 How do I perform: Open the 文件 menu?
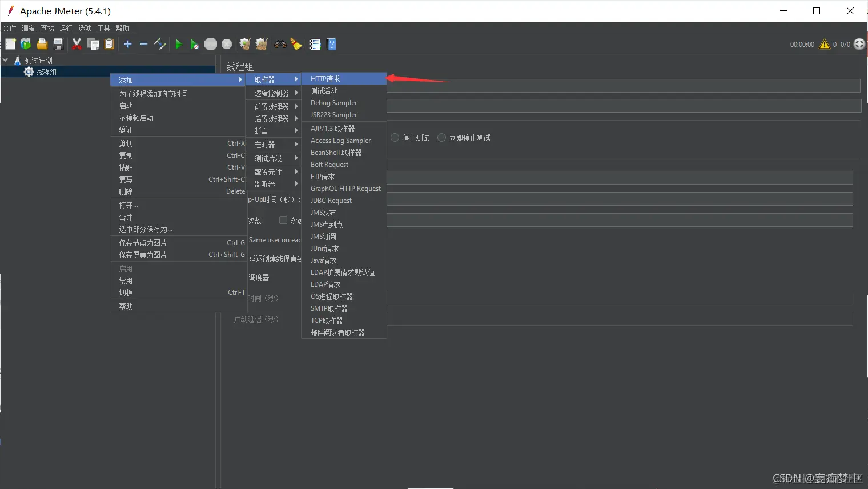coord(9,28)
